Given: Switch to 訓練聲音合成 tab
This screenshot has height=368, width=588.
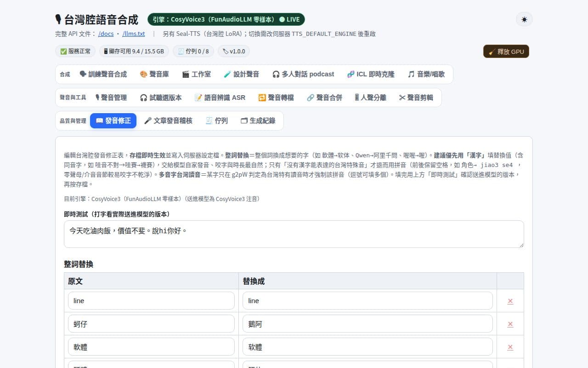Looking at the screenshot, I should point(103,74).
